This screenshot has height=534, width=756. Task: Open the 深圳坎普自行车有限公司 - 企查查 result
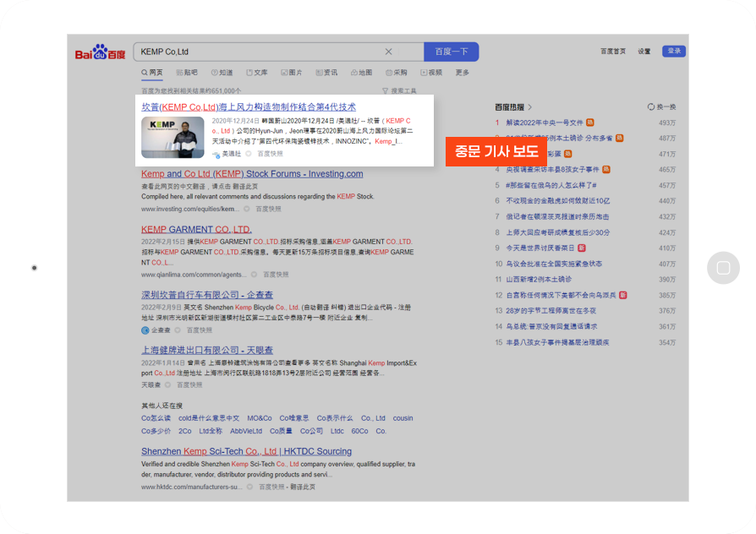[207, 295]
